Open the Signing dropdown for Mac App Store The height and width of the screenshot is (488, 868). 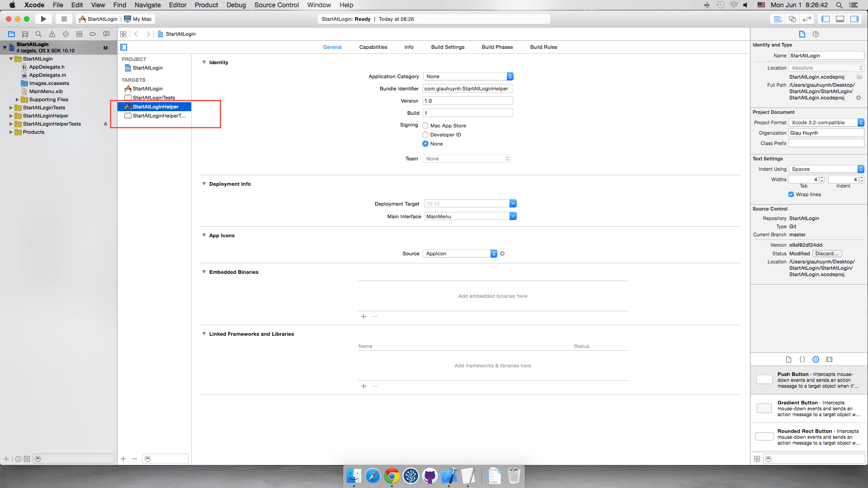pos(425,125)
